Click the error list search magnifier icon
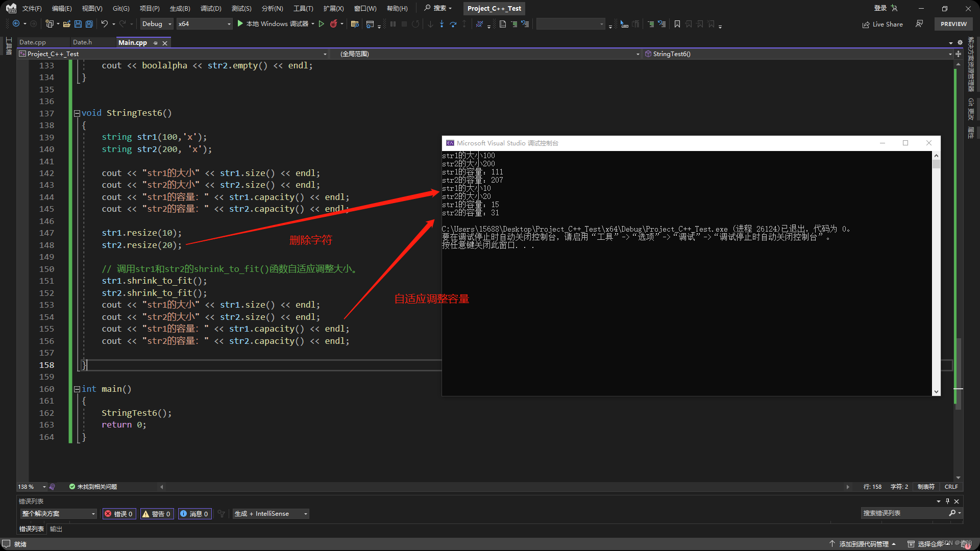 (x=952, y=513)
